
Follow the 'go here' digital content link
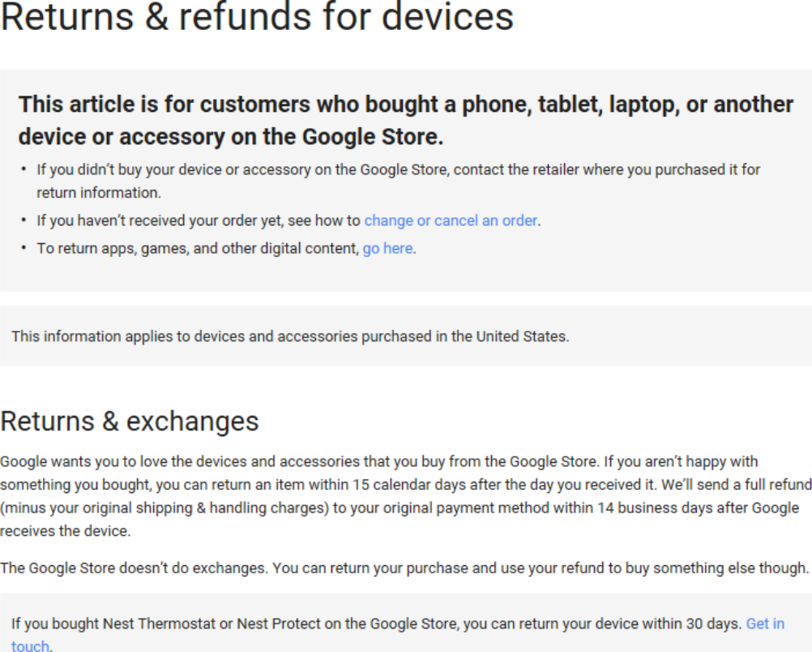coord(388,249)
